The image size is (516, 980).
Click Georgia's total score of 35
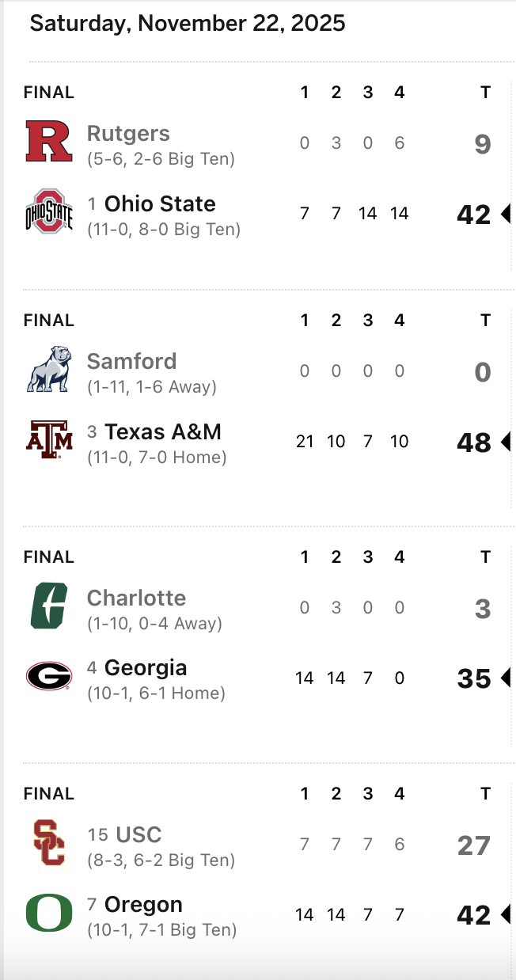click(474, 678)
